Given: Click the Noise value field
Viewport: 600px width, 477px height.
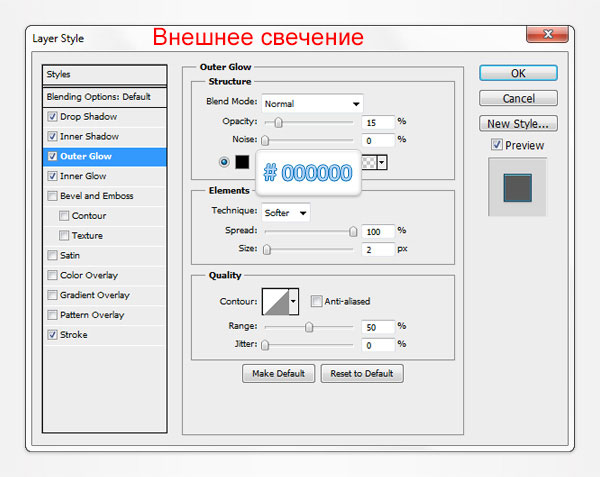Looking at the screenshot, I should click(378, 140).
